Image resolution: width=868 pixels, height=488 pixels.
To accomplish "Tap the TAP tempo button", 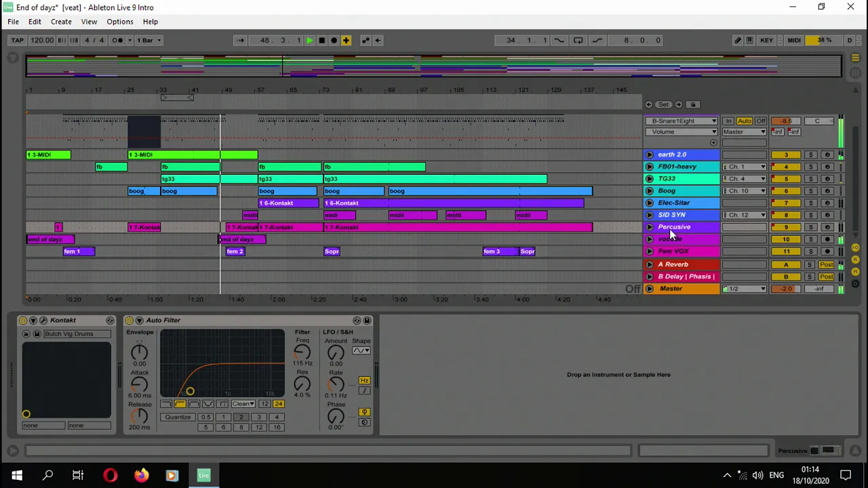I will click(17, 40).
